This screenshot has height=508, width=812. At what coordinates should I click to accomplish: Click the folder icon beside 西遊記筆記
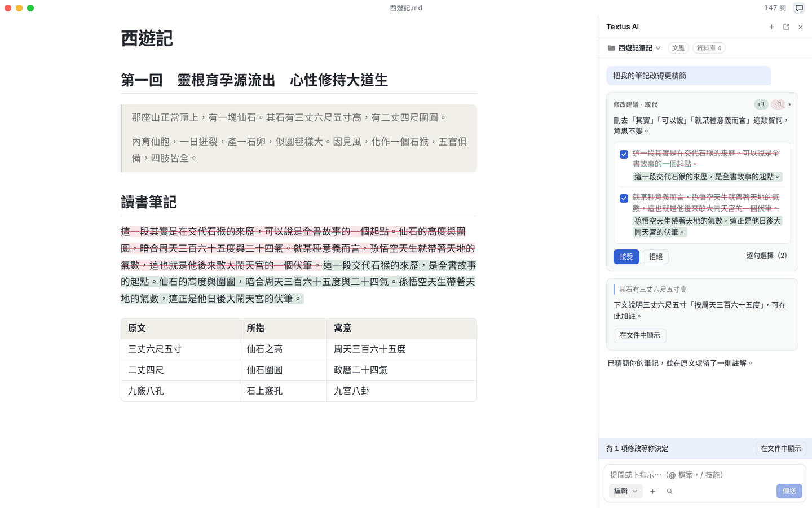611,48
